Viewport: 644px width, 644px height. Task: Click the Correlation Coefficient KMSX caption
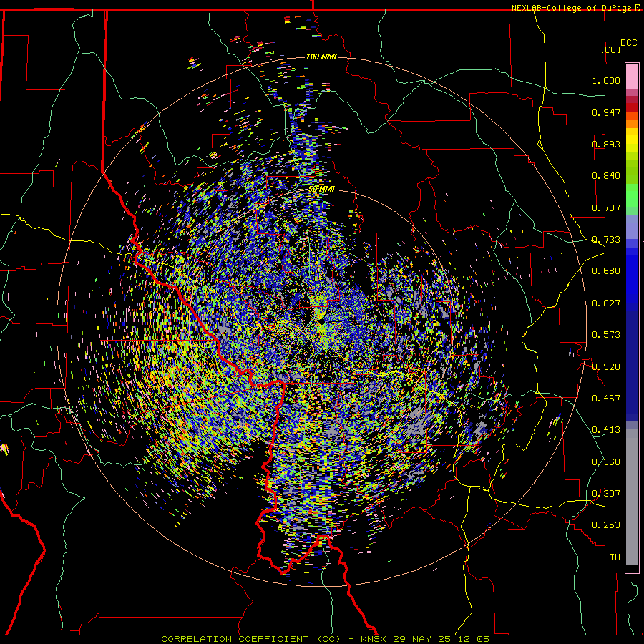326,639
